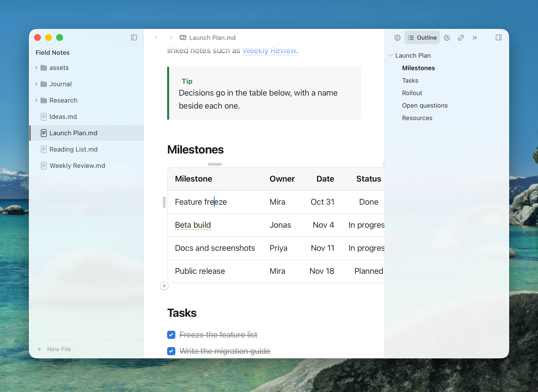Screen dimensions: 538x392
Task: Click the Beta build underlined text
Action: click(193, 225)
